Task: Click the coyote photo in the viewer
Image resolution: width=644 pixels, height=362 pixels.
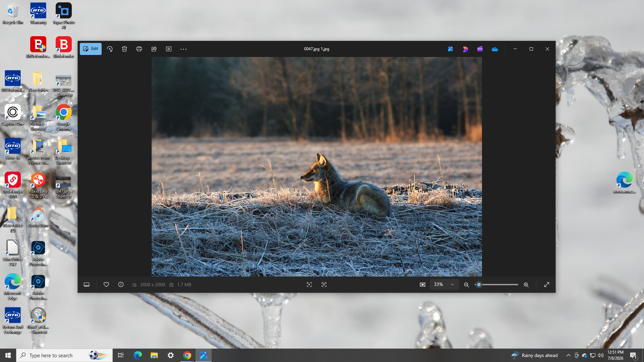Action: pyautogui.click(x=317, y=167)
